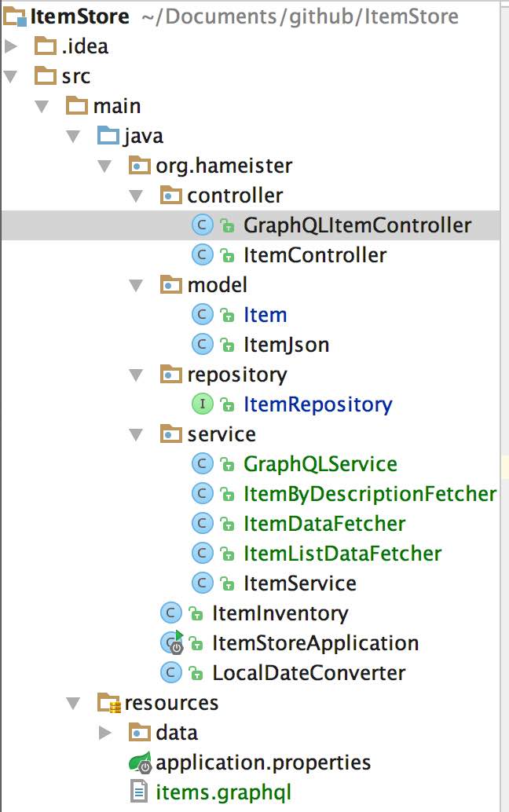Select the ItemController class

314,255
